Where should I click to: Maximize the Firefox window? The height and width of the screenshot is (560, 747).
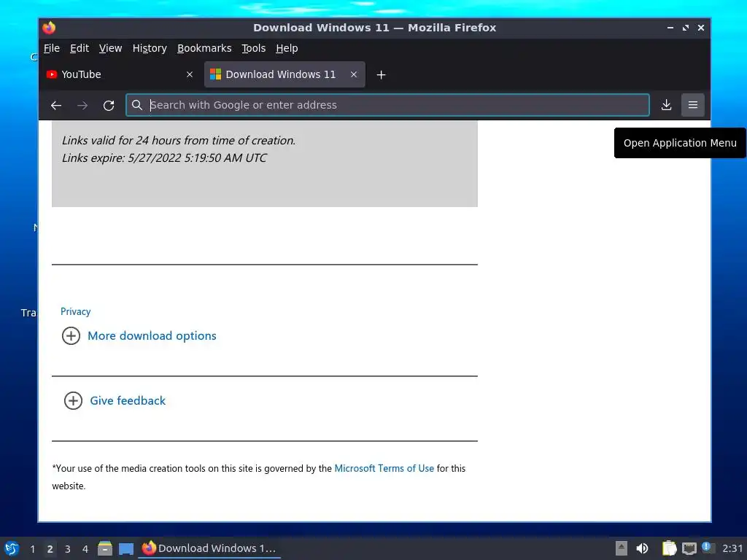click(x=686, y=28)
